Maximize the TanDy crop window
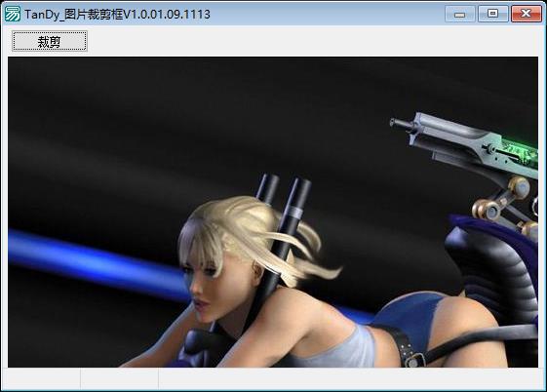Image resolution: width=547 pixels, height=392 pixels. click(493, 14)
